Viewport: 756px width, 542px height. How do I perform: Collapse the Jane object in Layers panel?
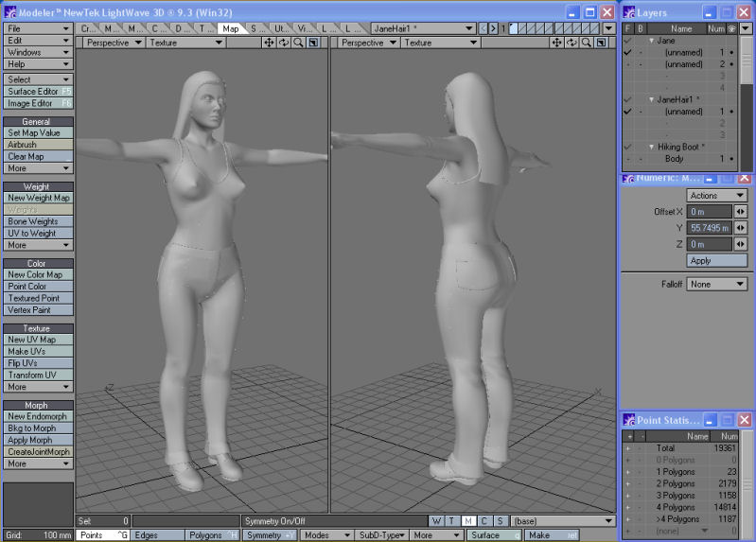tap(651, 41)
